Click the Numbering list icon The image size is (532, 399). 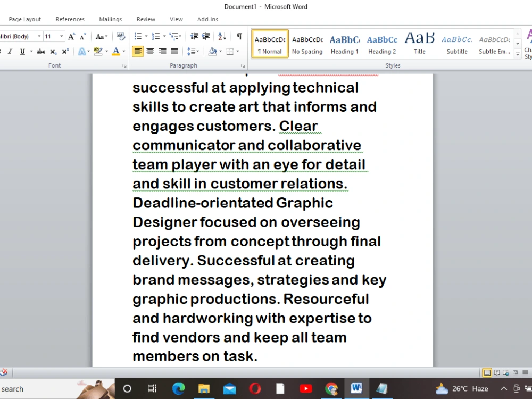(x=156, y=36)
